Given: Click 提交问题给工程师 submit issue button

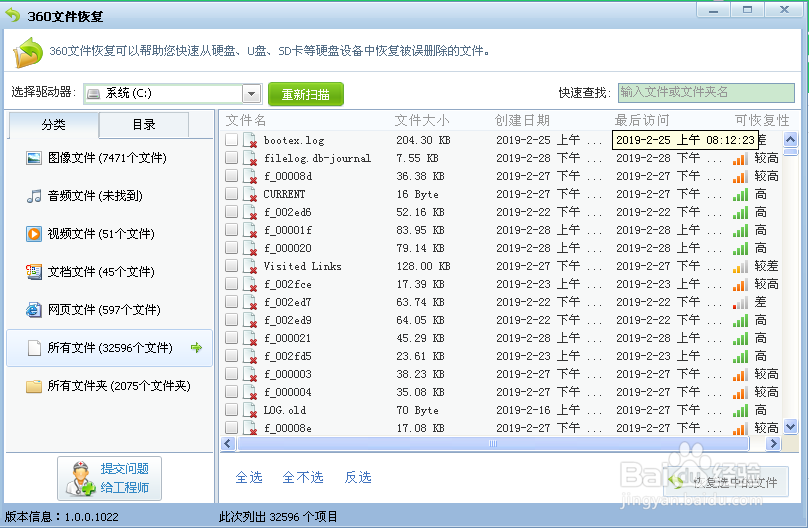Looking at the screenshot, I should click(x=109, y=478).
